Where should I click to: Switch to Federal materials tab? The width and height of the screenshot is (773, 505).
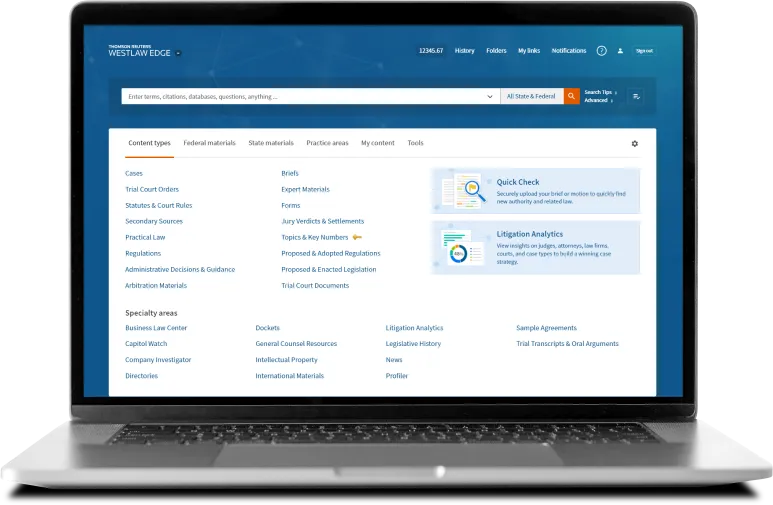pyautogui.click(x=210, y=143)
